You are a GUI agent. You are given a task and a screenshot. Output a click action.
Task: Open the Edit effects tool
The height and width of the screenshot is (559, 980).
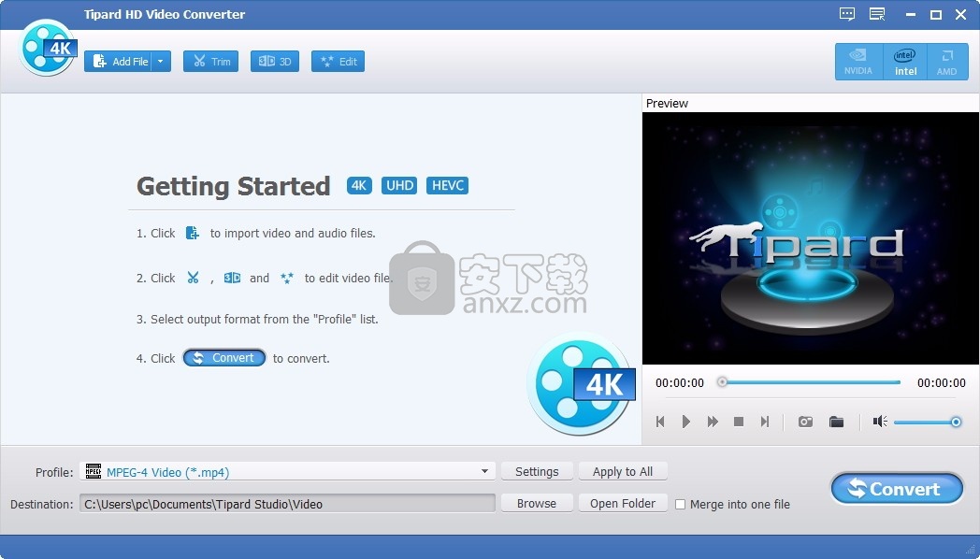pos(338,61)
